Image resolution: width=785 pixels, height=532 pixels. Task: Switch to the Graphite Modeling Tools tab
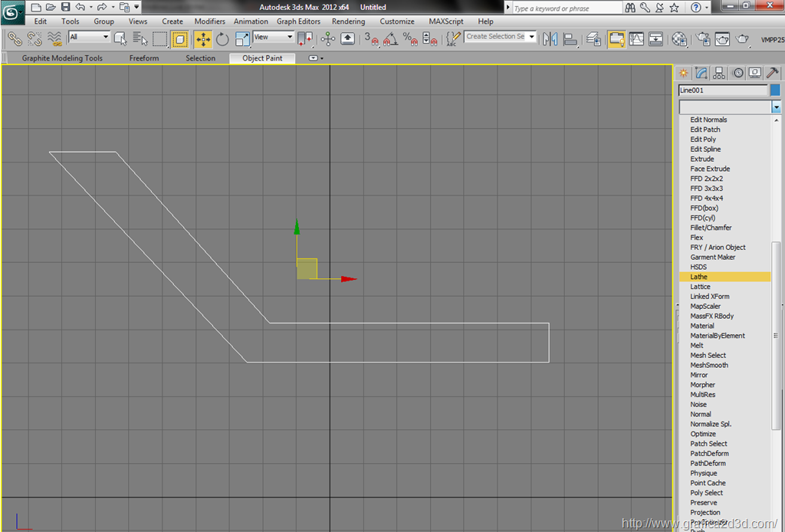[62, 58]
